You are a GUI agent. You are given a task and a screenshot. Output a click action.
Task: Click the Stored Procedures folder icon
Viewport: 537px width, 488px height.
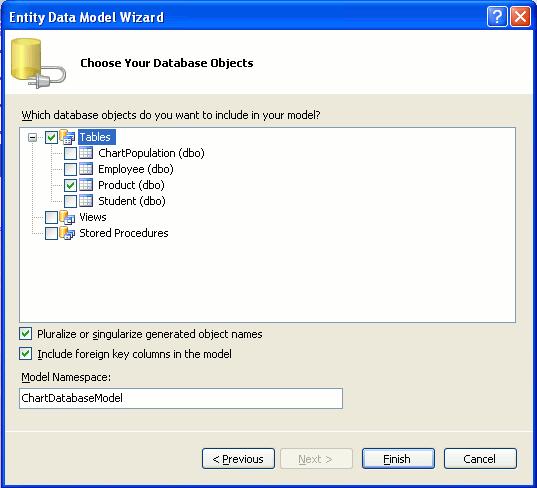pos(67,233)
